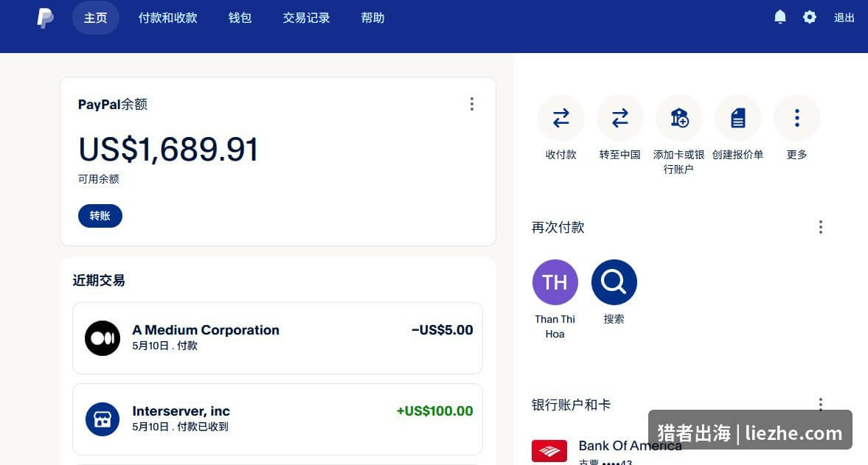The height and width of the screenshot is (465, 868).
Task: Open the Interserver, inc transaction row
Action: [277, 419]
